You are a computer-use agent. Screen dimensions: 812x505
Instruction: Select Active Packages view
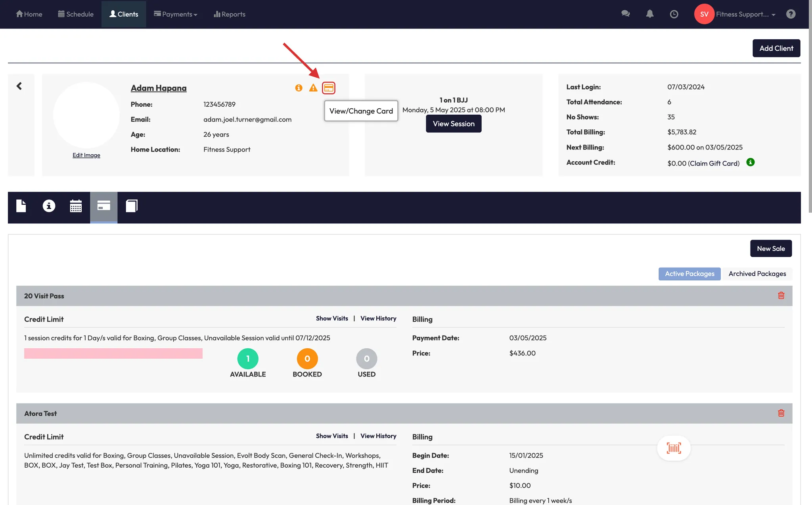click(x=689, y=274)
